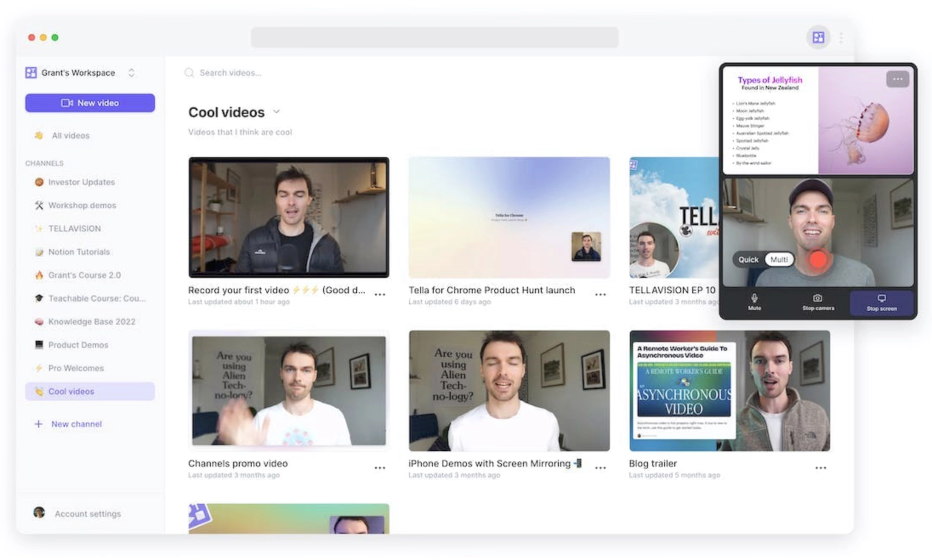This screenshot has width=932, height=560.
Task: Click the lightning icon beside Pro Welcomes
Action: point(39,368)
